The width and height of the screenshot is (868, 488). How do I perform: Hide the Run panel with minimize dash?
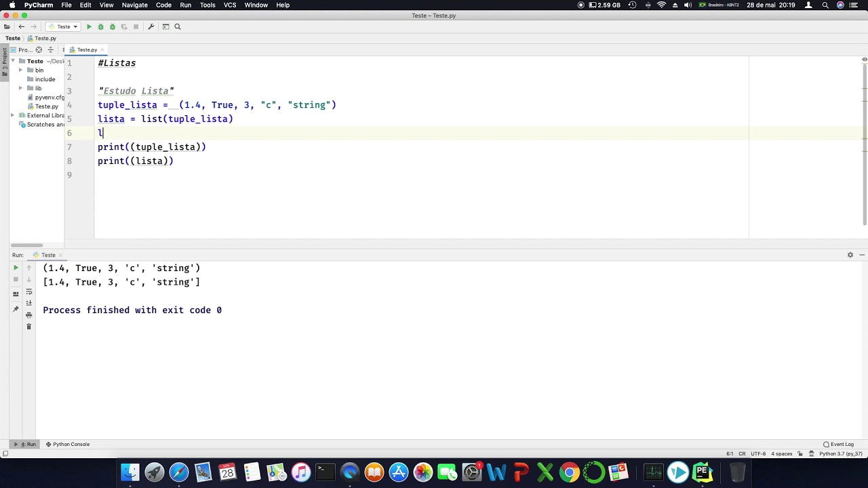point(862,255)
